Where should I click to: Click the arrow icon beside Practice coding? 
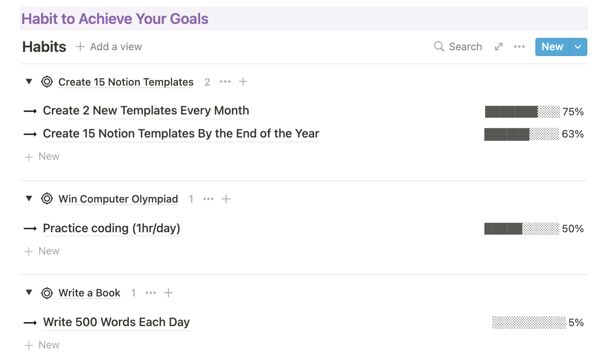point(30,229)
